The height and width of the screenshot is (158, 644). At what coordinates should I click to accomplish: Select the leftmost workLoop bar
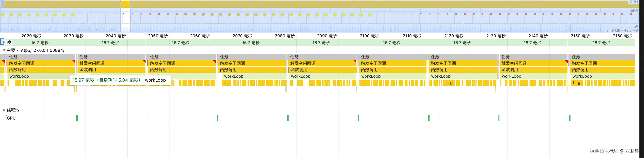[41, 76]
